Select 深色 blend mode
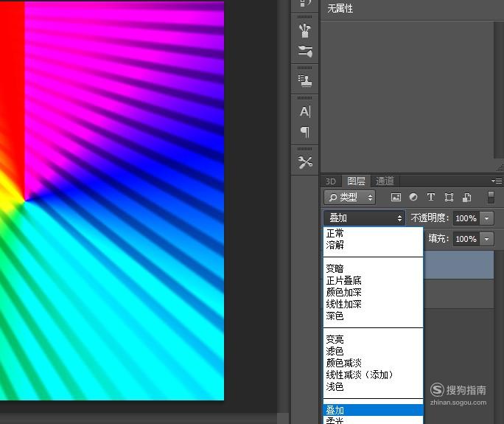Image resolution: width=504 pixels, height=424 pixels. 373,316
